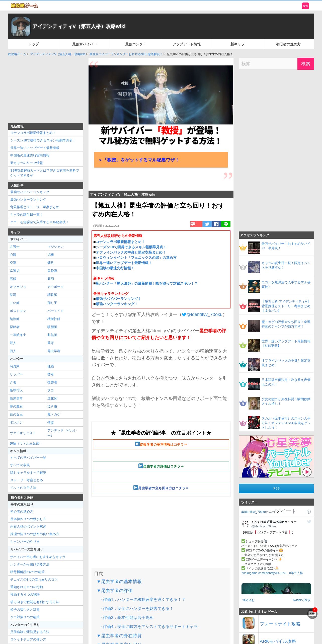Open タコ対策３つの秘策 sidebar link
322x644 pixels.
[25, 617]
